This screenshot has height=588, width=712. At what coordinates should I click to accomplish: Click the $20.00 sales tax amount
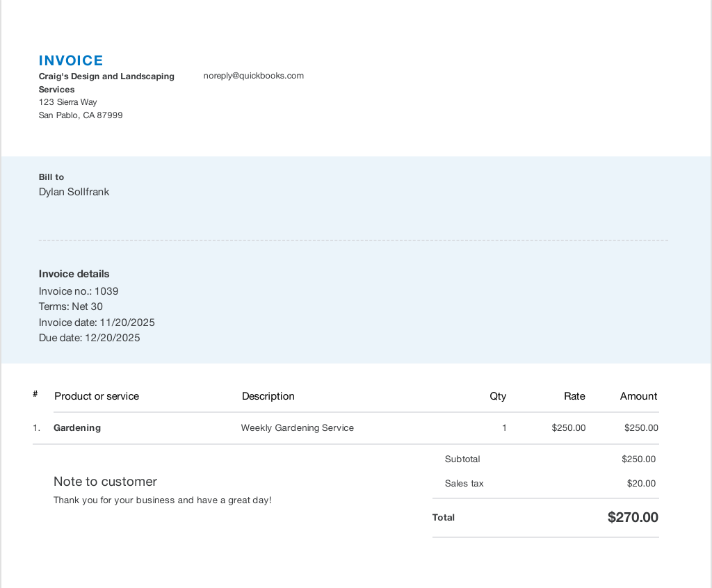click(641, 484)
